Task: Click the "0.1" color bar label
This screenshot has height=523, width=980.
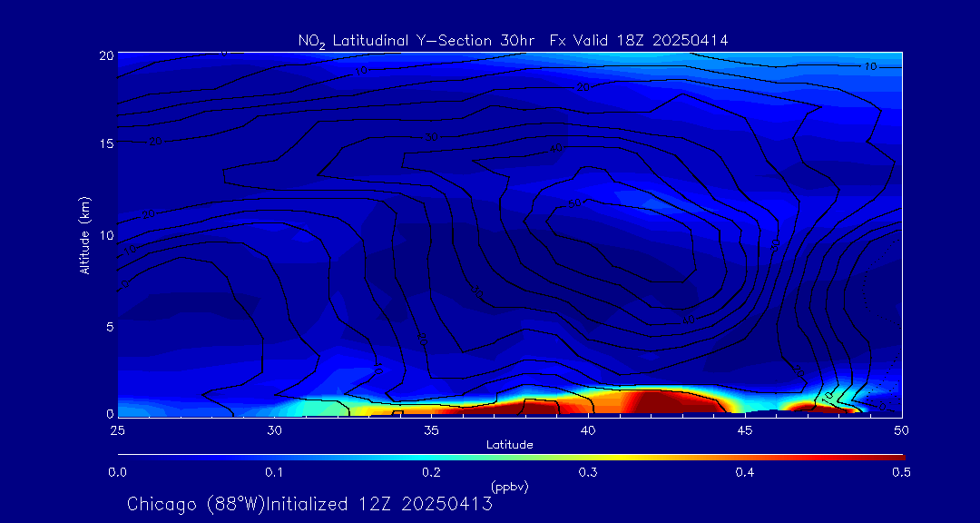Action: (x=274, y=473)
